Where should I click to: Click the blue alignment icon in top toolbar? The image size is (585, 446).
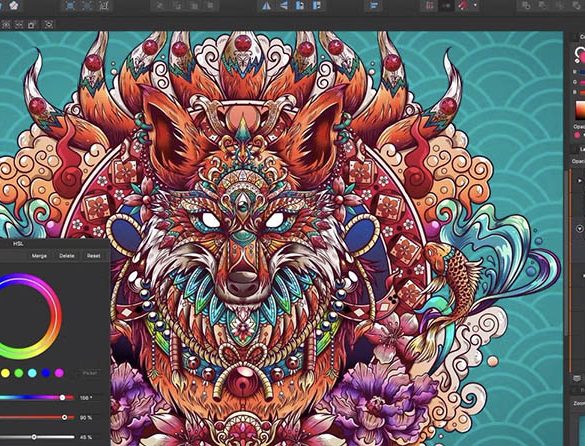[374, 6]
